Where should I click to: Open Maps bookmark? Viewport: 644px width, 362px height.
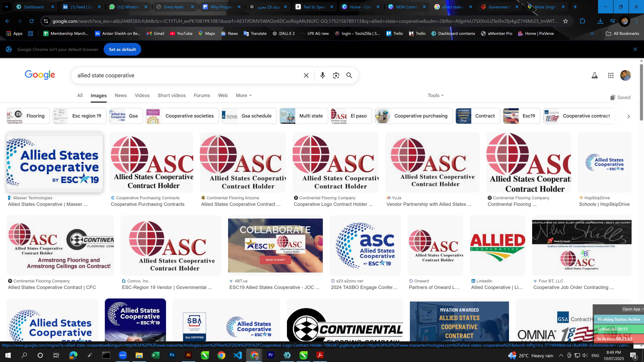click(206, 34)
